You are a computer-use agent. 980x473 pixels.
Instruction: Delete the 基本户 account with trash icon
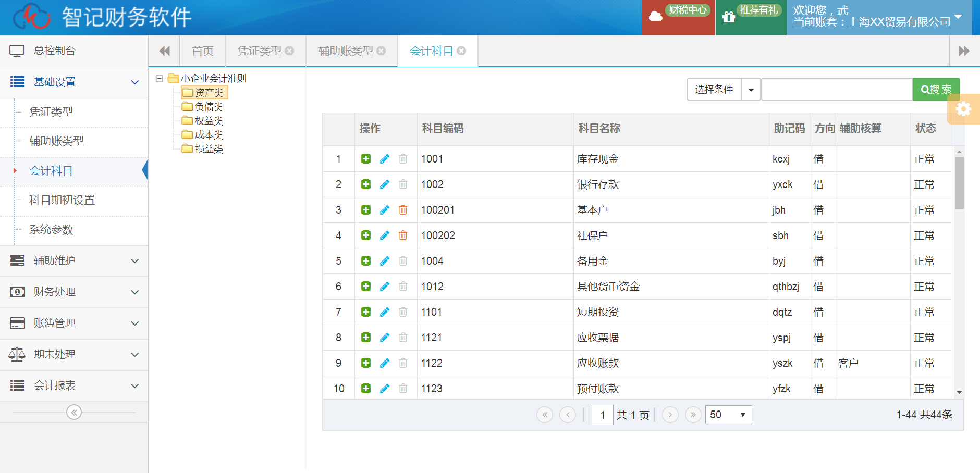(403, 210)
